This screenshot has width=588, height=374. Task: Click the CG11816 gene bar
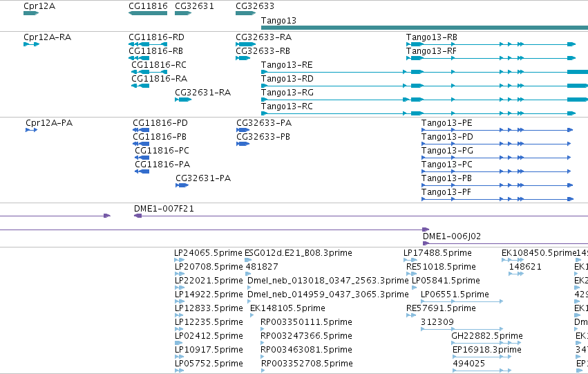pos(148,13)
